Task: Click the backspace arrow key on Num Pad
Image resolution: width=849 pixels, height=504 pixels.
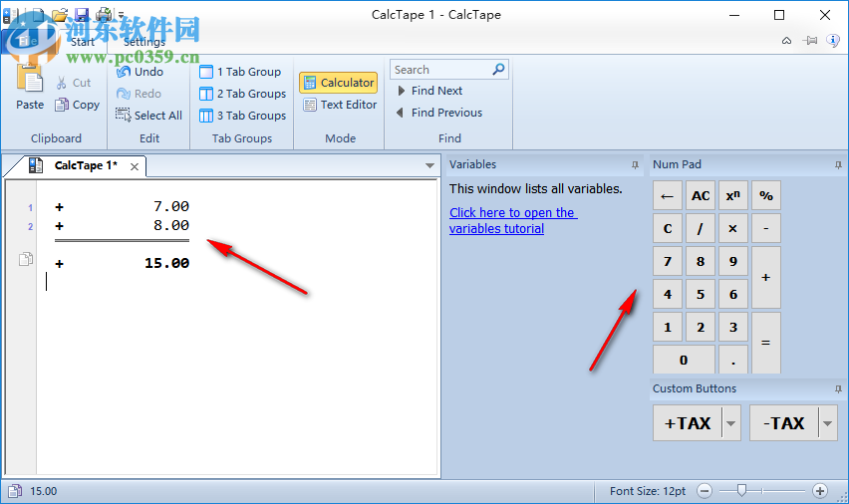Action: (x=667, y=195)
